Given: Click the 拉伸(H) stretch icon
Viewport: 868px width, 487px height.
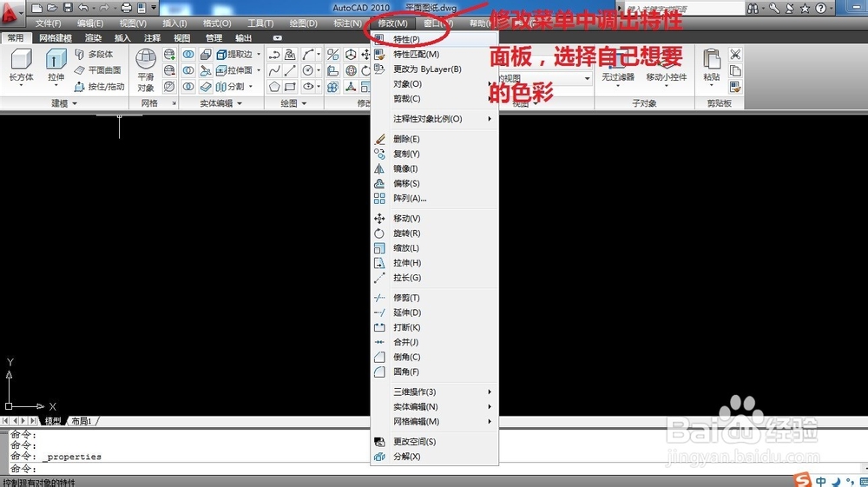Looking at the screenshot, I should pyautogui.click(x=379, y=263).
